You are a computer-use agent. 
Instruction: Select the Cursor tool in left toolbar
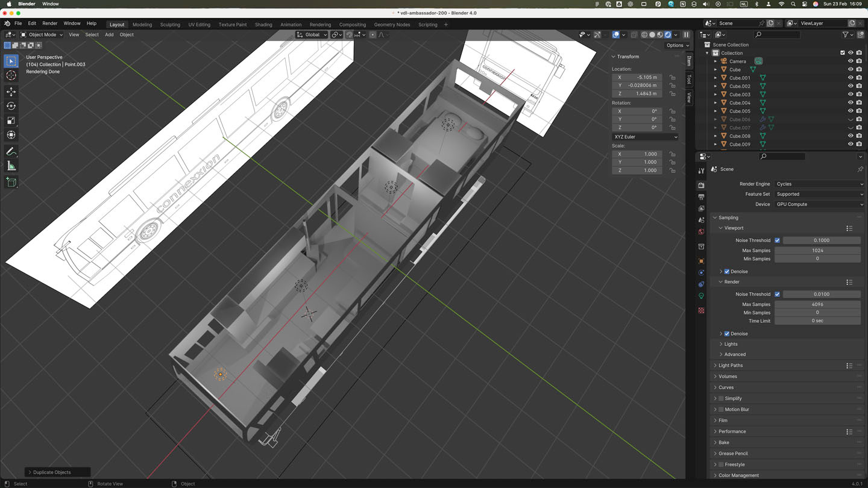[11, 75]
